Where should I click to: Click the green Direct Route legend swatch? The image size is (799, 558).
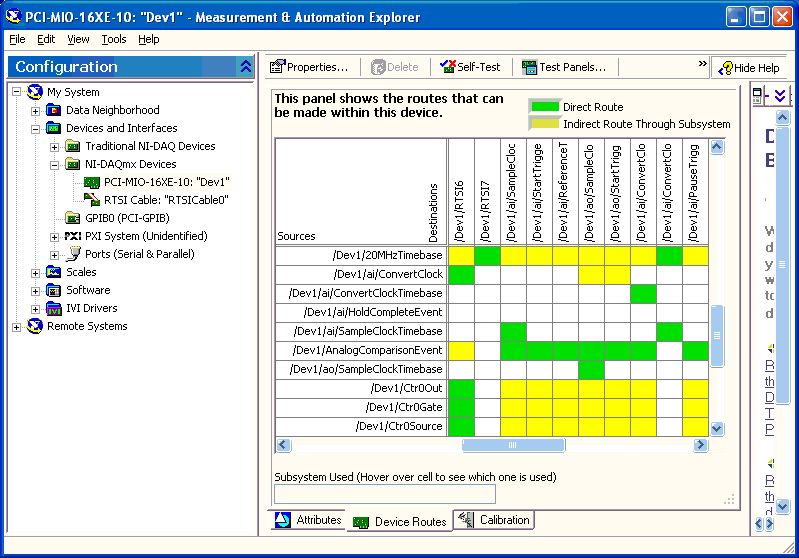[544, 107]
